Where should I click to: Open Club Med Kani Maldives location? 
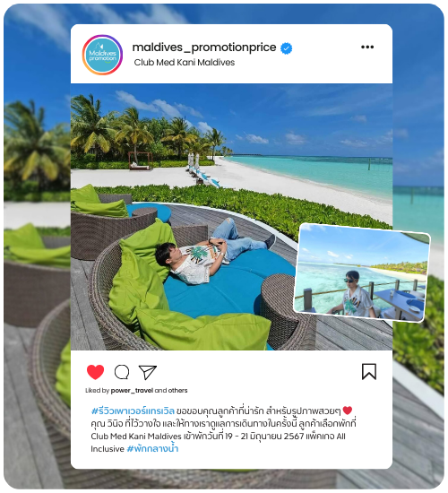tap(185, 62)
